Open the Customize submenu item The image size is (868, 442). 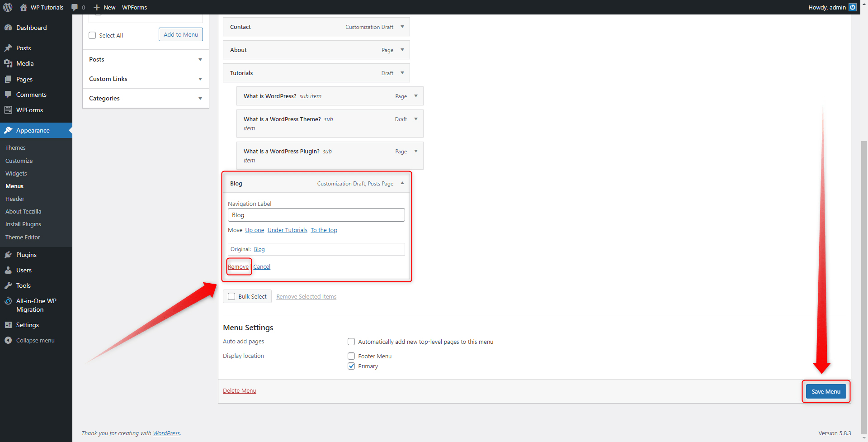click(x=19, y=161)
